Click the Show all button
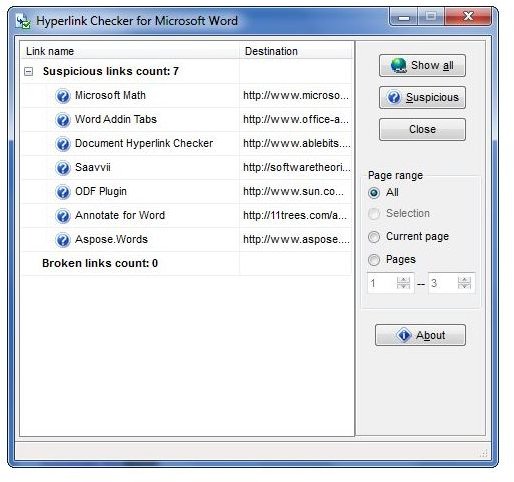Viewport: 514px width, 482px height. point(422,65)
